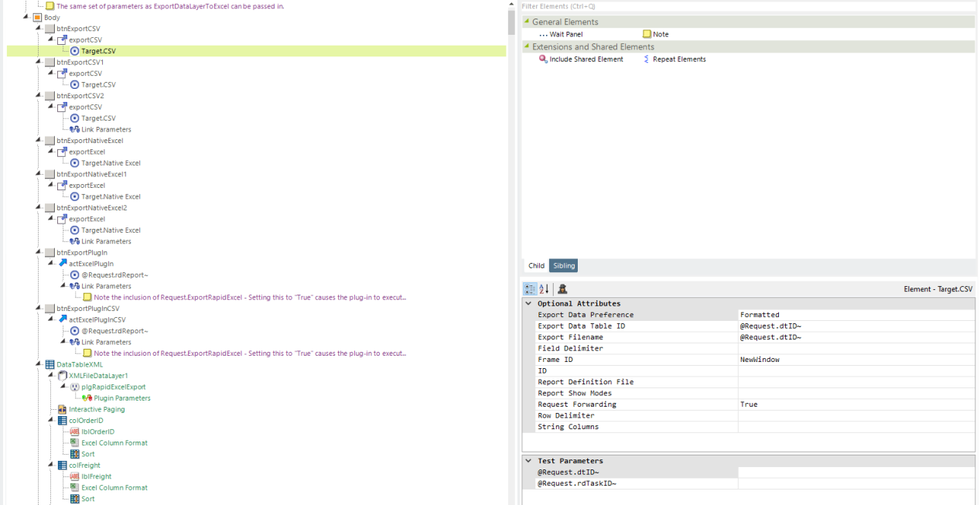The width and height of the screenshot is (980, 505).
Task: Click Link Parameters icon under btnExportCSV2
Action: pyautogui.click(x=75, y=129)
